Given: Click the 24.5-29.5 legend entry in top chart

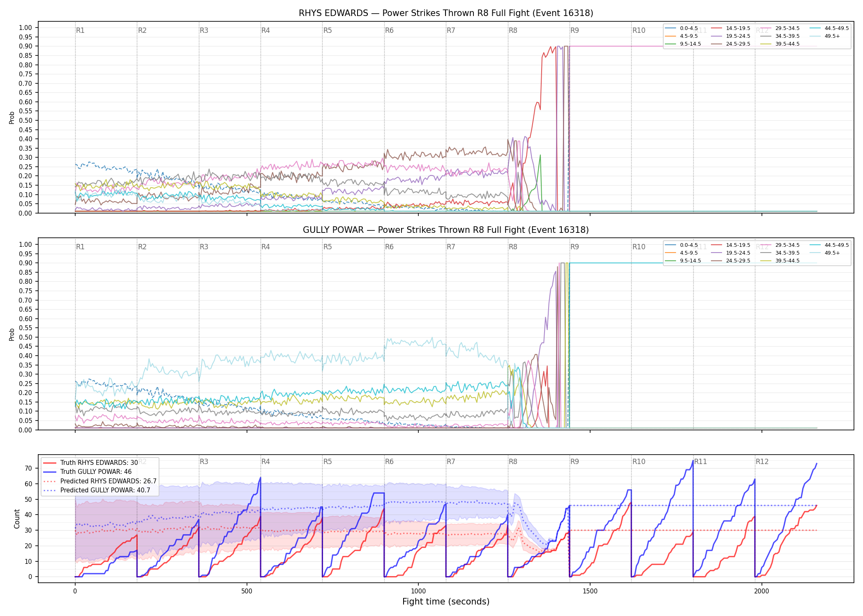Looking at the screenshot, I should tap(731, 44).
